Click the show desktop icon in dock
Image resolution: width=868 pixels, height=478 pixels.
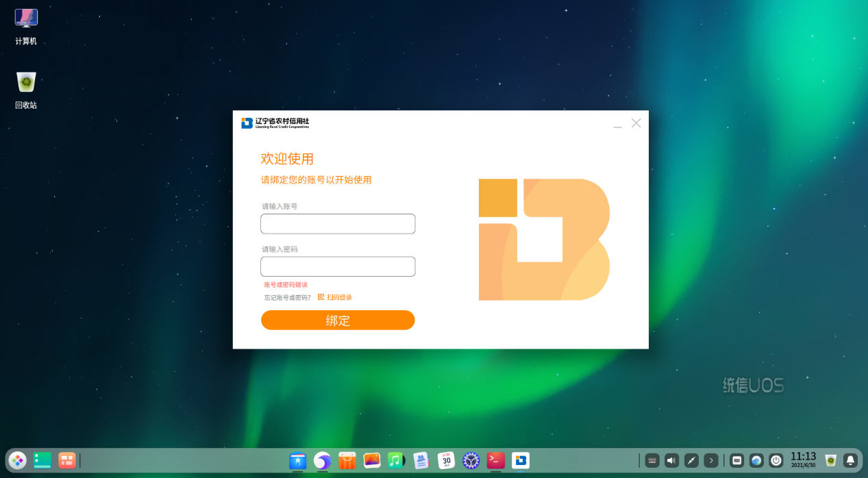pos(42,460)
